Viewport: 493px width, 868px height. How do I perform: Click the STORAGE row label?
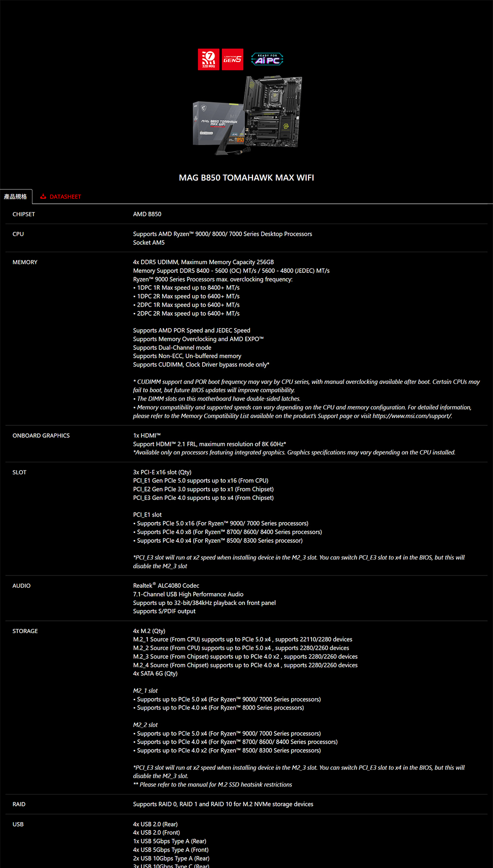tap(25, 631)
